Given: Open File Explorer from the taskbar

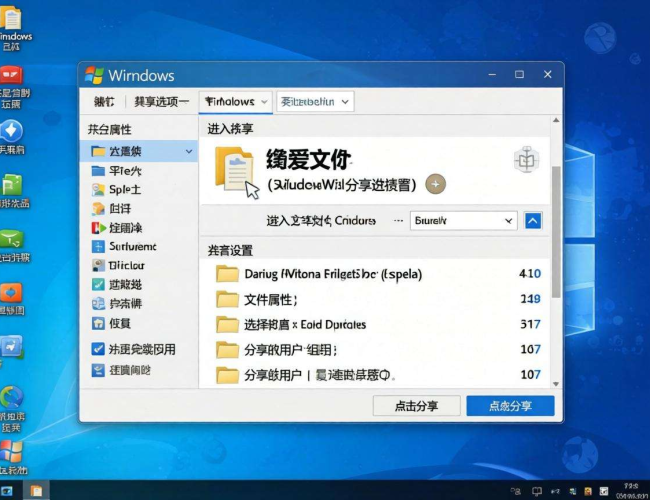Looking at the screenshot, I should click(x=36, y=491).
